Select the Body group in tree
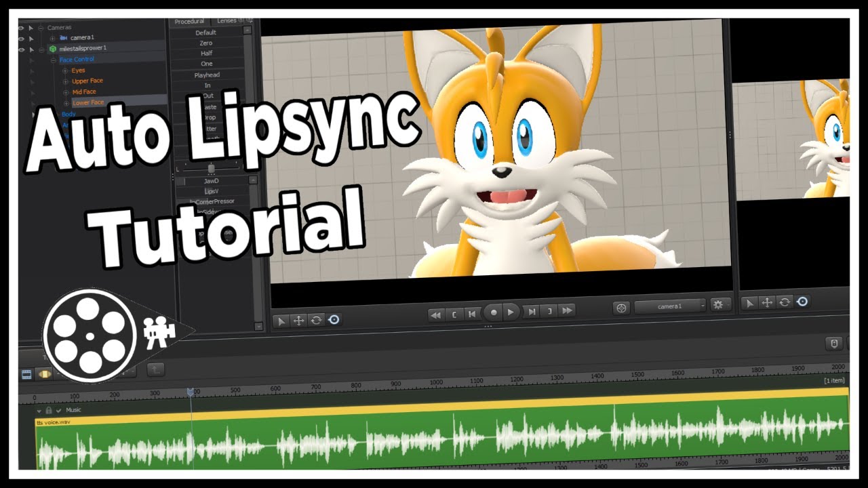The width and height of the screenshot is (868, 488). [x=68, y=114]
